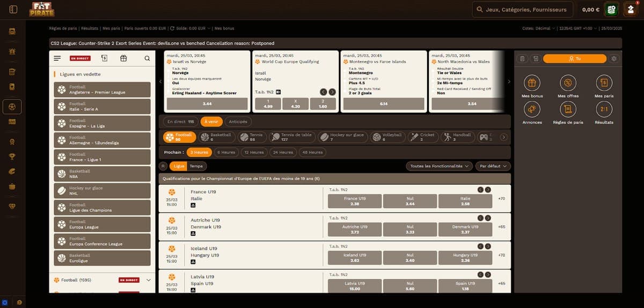
Task: Open the Toutes les Fonctionnalités dropdown
Action: pyautogui.click(x=440, y=166)
